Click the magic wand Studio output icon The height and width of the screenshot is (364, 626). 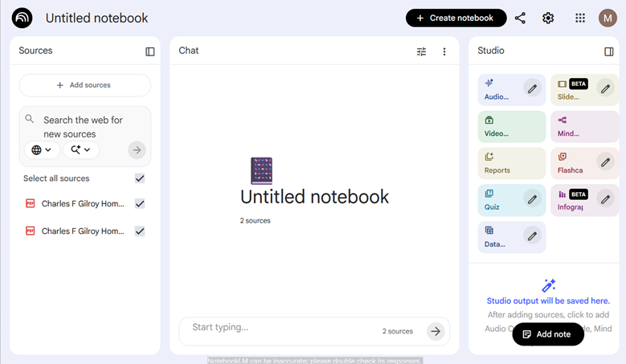tap(549, 286)
